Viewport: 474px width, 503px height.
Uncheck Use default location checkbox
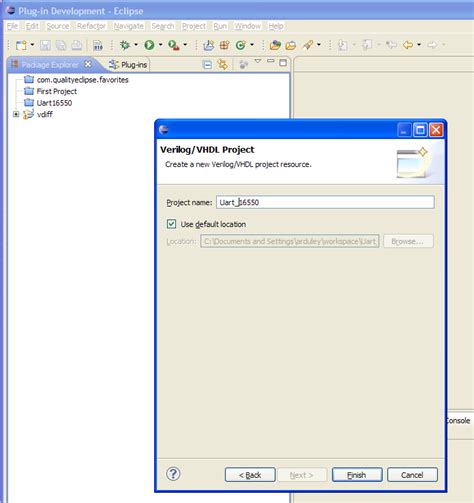coord(171,224)
